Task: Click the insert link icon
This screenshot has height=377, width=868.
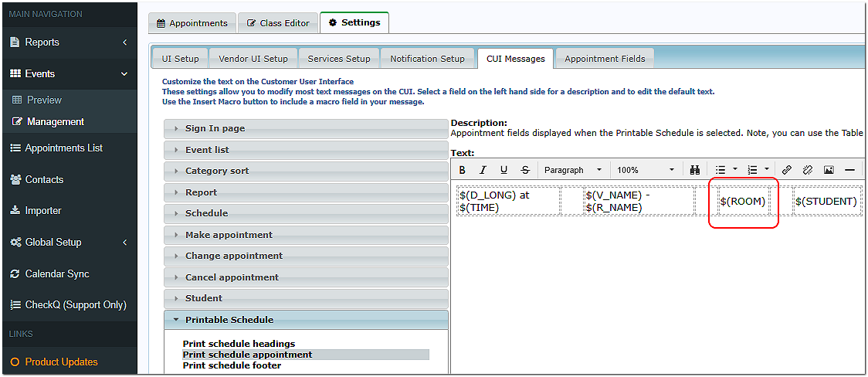Action: (x=787, y=170)
